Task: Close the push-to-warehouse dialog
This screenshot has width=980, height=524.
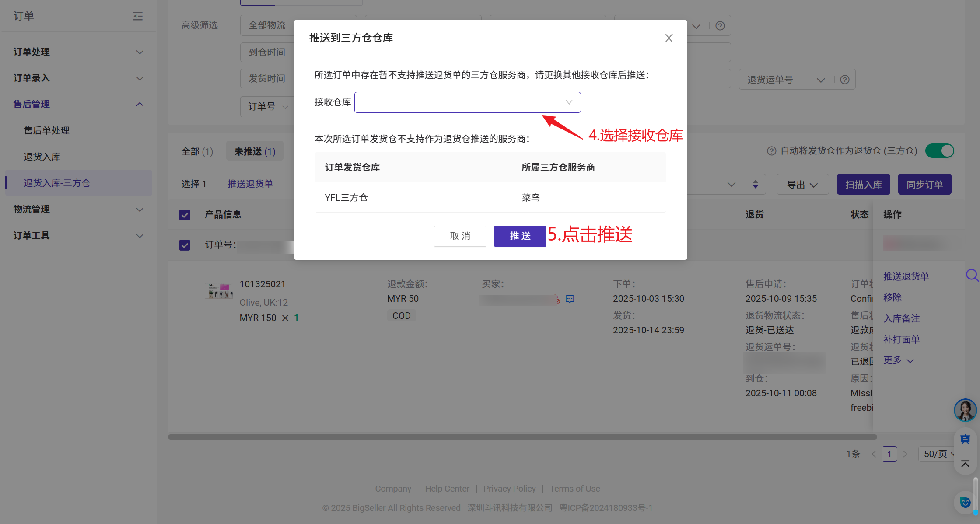Action: coord(668,38)
